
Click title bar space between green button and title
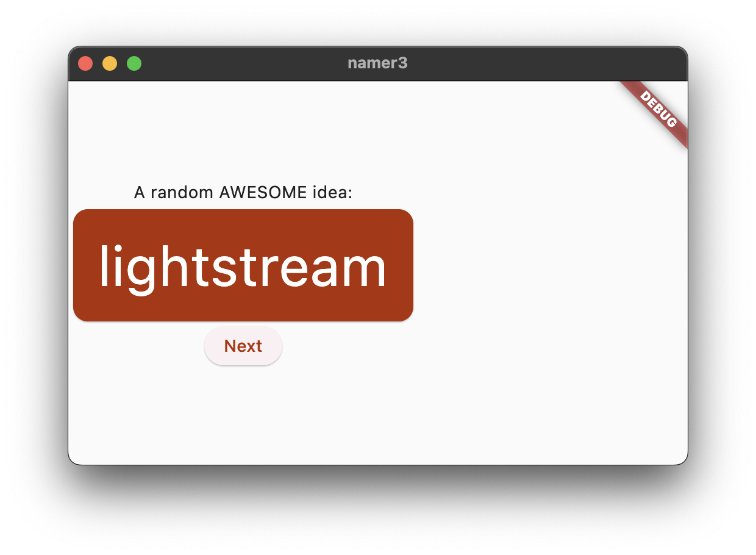click(x=244, y=63)
